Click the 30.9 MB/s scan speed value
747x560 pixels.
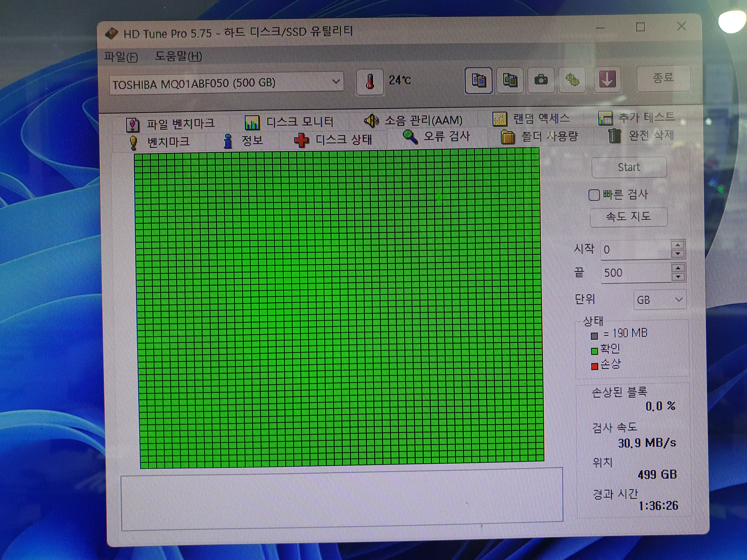(x=647, y=443)
